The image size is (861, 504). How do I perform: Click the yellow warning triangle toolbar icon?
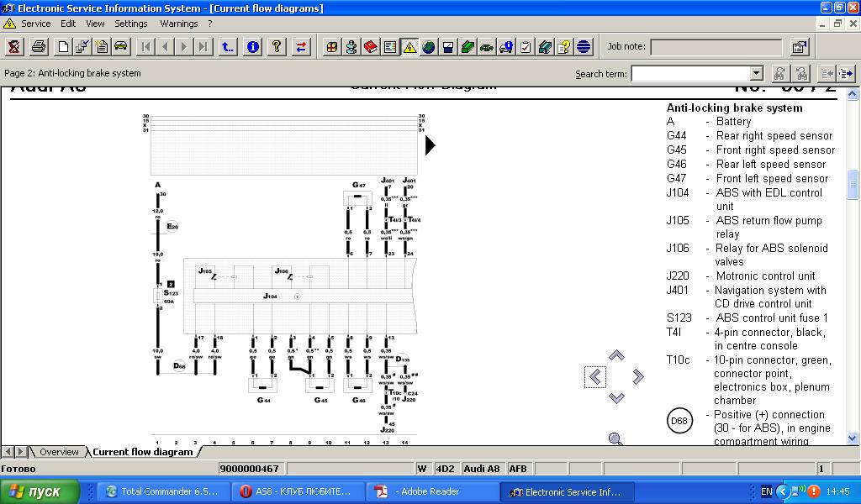point(409,47)
